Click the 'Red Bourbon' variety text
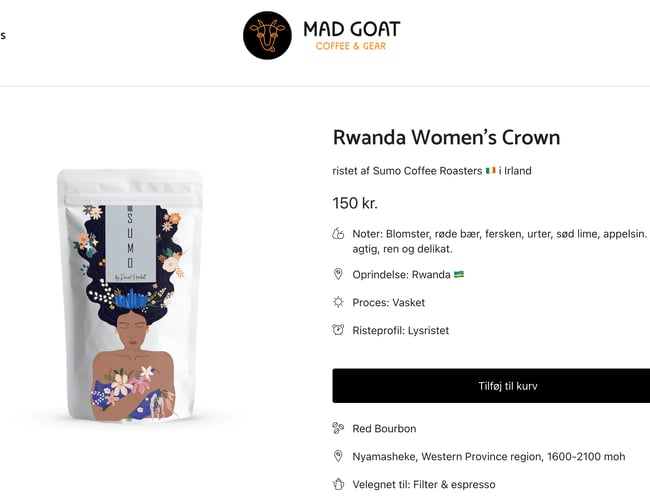650x500 pixels. 384,429
